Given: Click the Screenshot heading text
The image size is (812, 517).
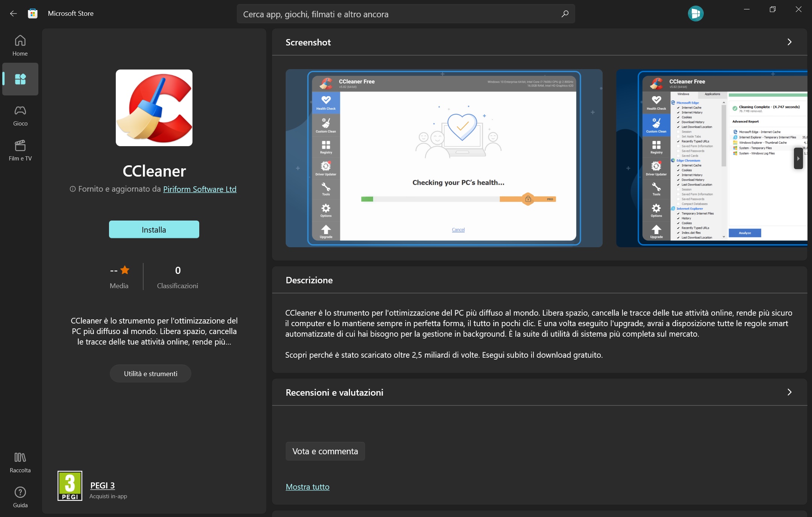Looking at the screenshot, I should 308,42.
